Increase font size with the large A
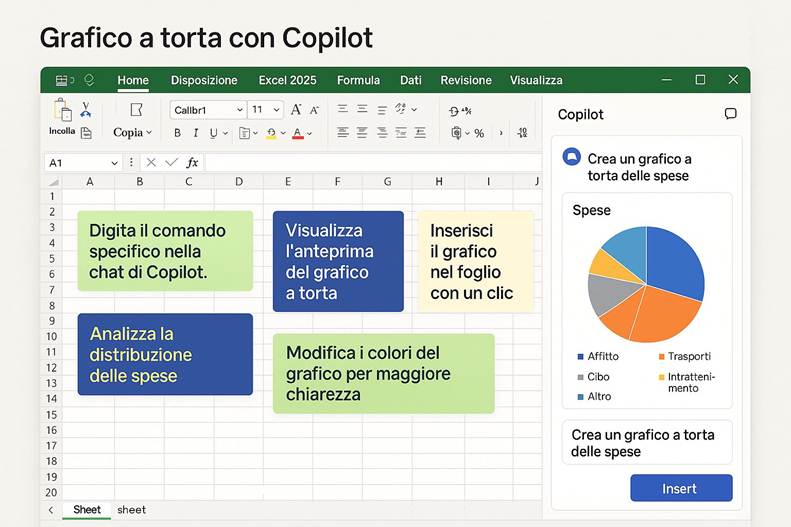Viewport: 791px width, 527px height. click(x=296, y=109)
